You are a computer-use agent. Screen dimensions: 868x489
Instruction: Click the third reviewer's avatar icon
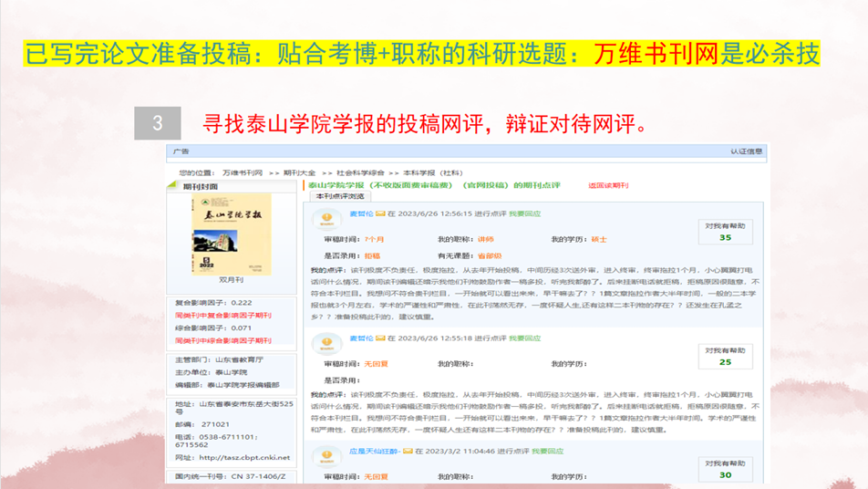pyautogui.click(x=326, y=456)
